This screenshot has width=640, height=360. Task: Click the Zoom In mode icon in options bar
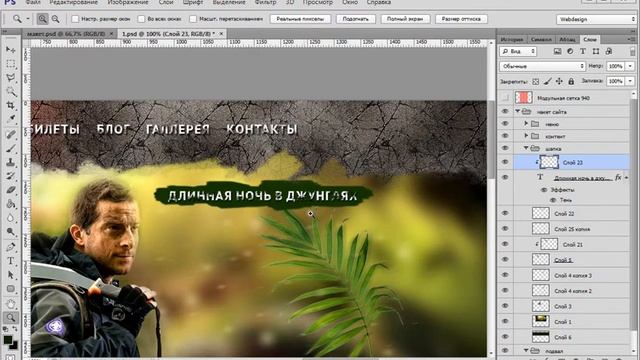42,19
